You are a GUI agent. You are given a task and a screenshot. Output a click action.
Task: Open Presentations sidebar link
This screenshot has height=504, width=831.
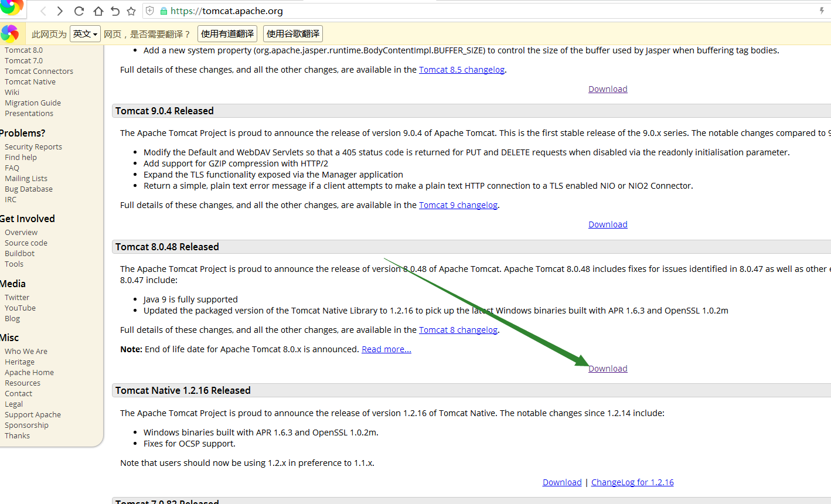coord(29,114)
